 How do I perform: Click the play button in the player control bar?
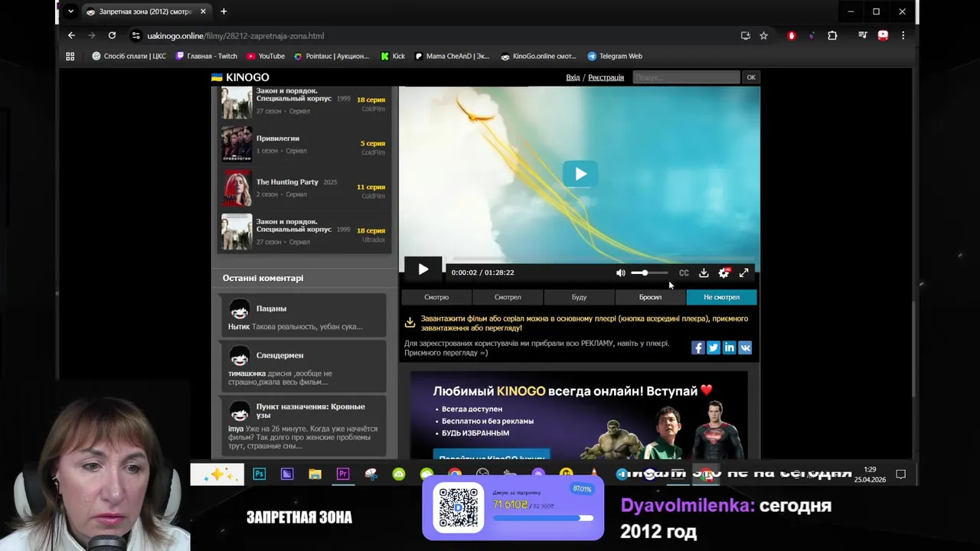coord(423,269)
